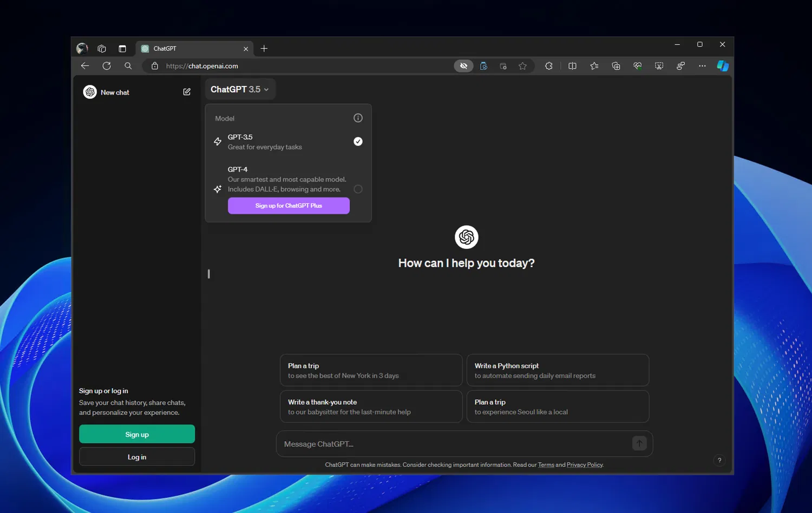Open a new browser tab
Viewport: 812px width, 513px height.
coord(264,49)
